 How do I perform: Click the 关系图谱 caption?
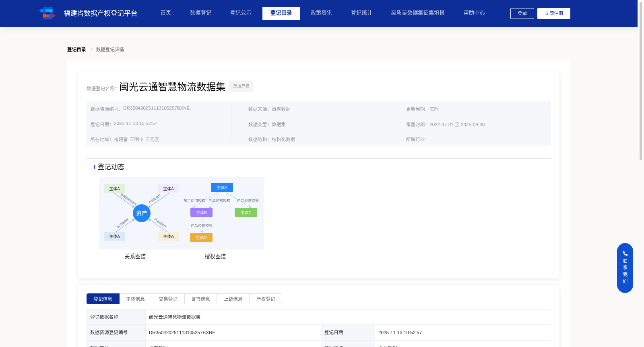pyautogui.click(x=135, y=257)
